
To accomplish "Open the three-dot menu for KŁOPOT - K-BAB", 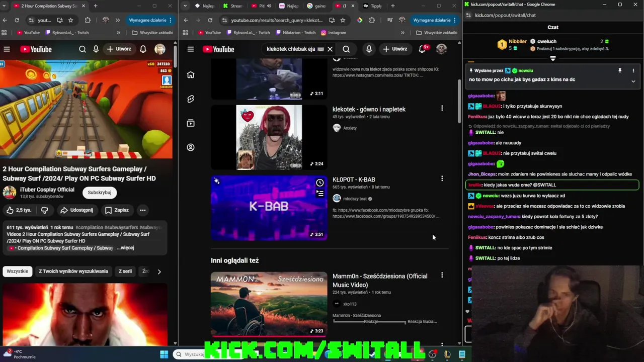I will click(x=442, y=179).
